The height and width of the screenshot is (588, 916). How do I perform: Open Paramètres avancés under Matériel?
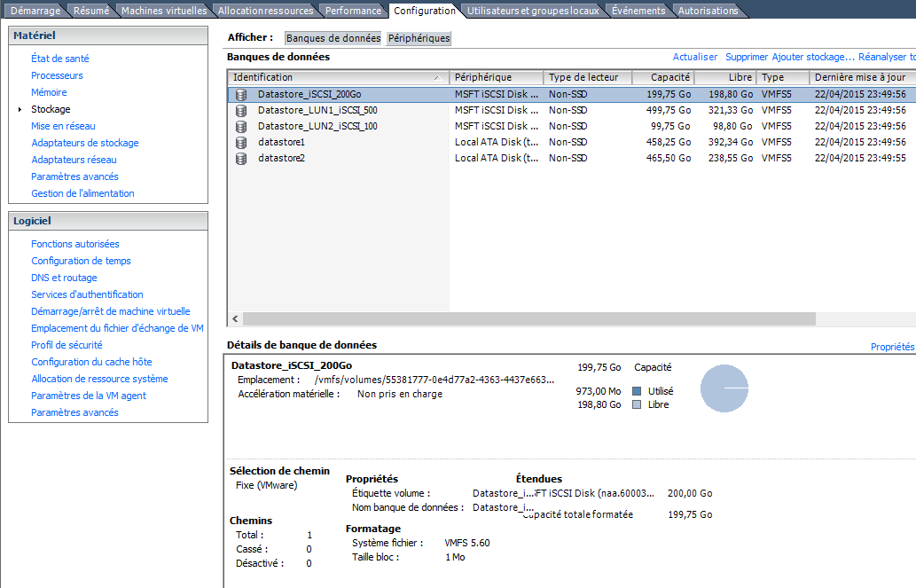(x=74, y=176)
